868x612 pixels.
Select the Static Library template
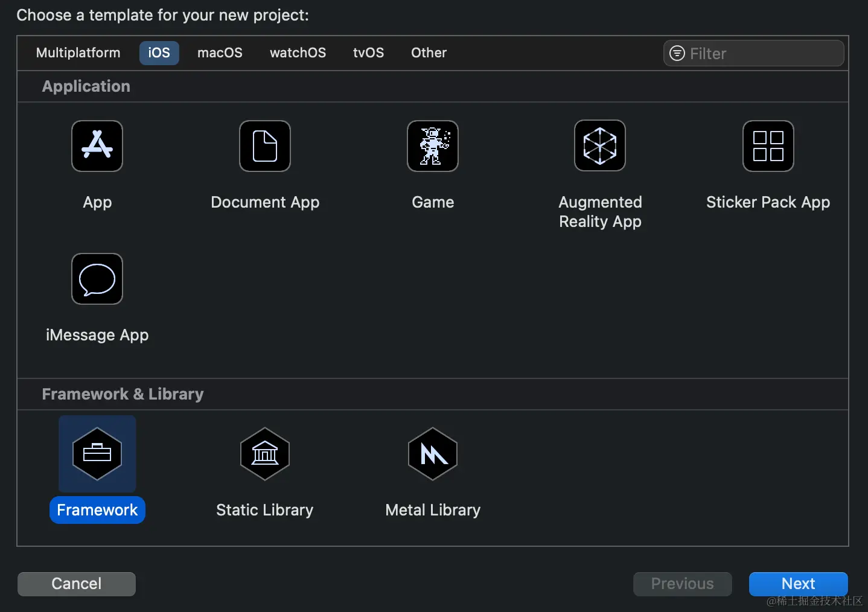[264, 454]
